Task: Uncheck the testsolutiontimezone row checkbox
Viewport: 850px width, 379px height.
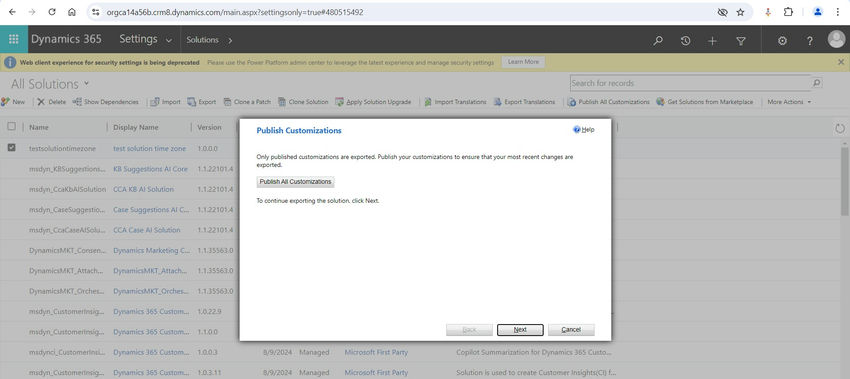Action: coord(11,147)
